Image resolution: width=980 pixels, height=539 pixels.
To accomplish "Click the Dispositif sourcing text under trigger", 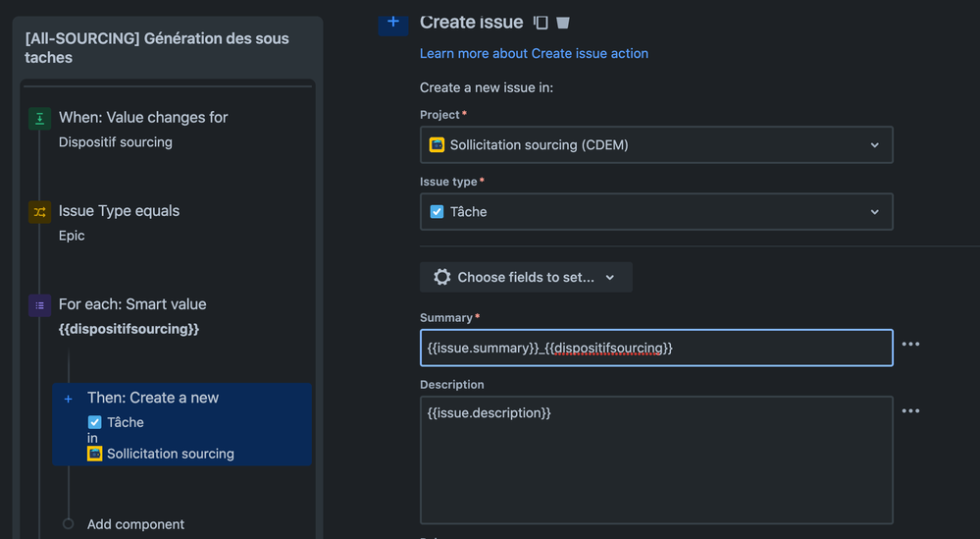I will point(116,142).
